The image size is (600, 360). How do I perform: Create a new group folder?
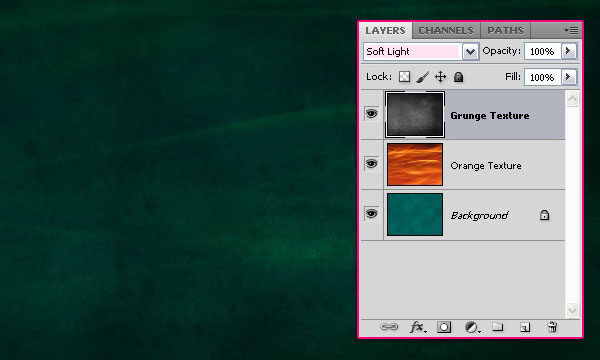(497, 327)
